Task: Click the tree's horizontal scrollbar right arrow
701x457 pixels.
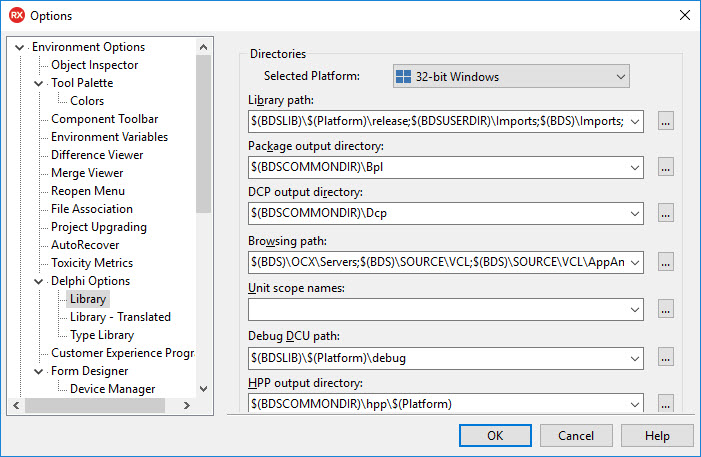Action: 187,406
